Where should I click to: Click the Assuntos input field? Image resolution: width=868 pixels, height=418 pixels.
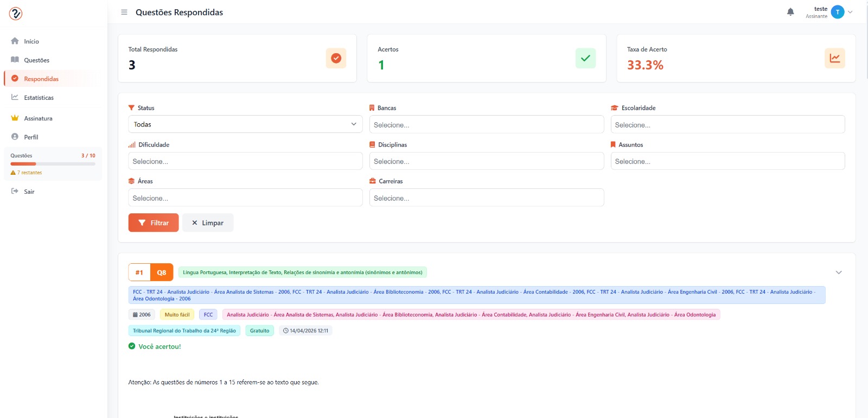727,161
